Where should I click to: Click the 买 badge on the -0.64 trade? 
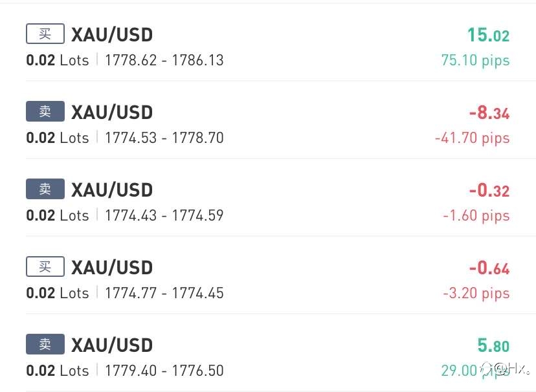coord(45,267)
